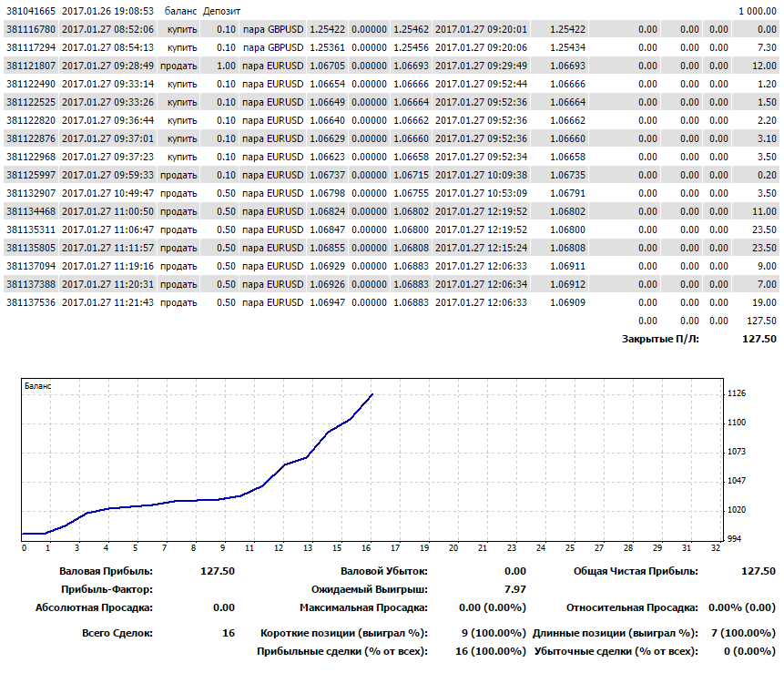Click profit value 12.00

coord(764,66)
